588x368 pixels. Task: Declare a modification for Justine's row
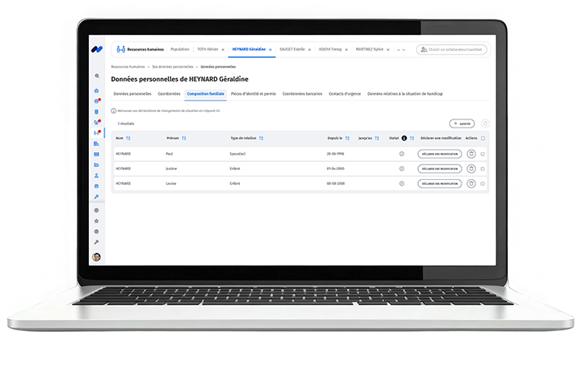tap(440, 169)
